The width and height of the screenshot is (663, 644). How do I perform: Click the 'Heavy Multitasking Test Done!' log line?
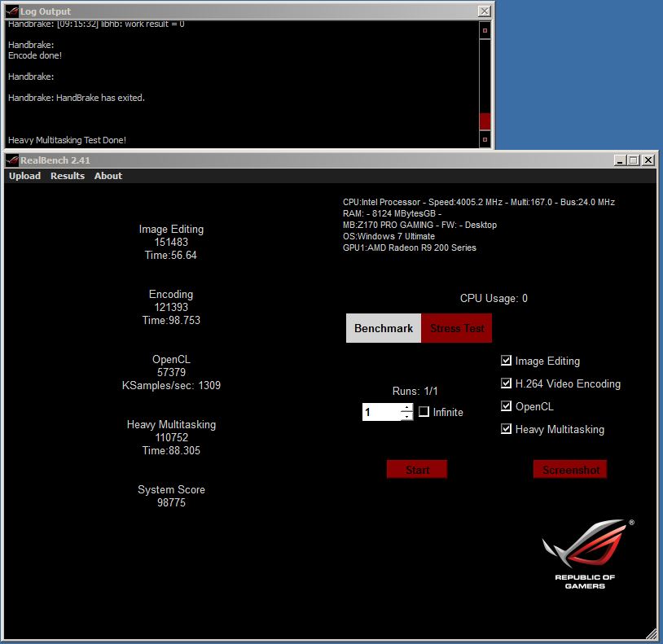point(67,140)
